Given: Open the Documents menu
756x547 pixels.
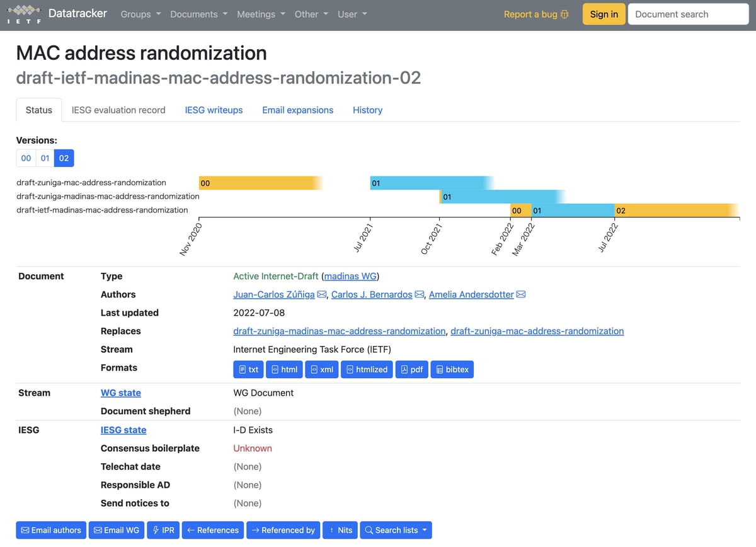Looking at the screenshot, I should tap(198, 14).
